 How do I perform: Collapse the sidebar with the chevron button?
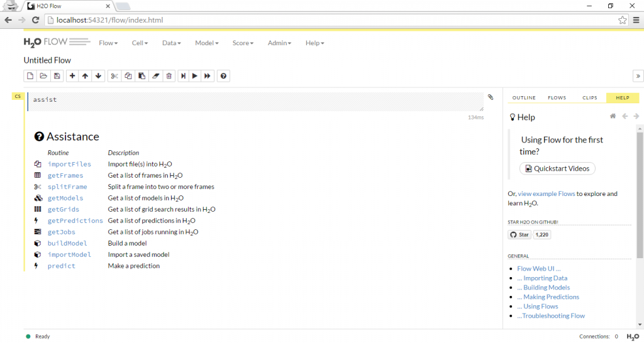pyautogui.click(x=638, y=76)
